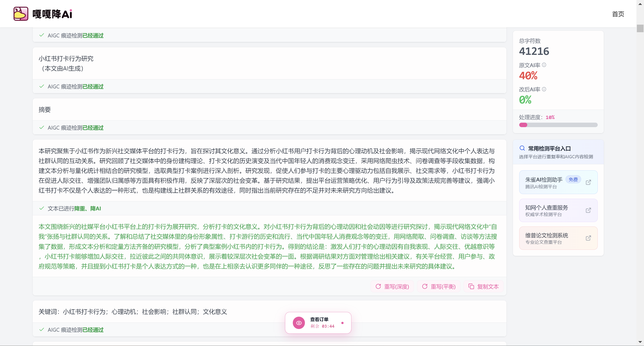Open external link icon for 知网个人查重服务
This screenshot has width=644, height=346.
click(x=588, y=210)
